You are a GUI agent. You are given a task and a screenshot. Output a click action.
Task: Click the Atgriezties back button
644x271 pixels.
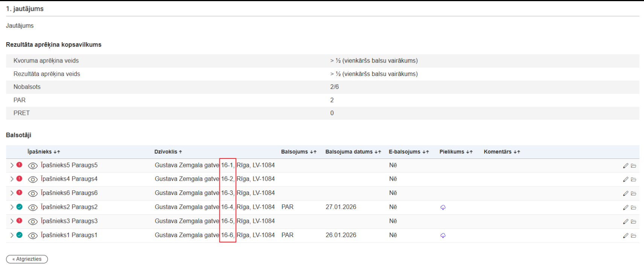coord(27,259)
